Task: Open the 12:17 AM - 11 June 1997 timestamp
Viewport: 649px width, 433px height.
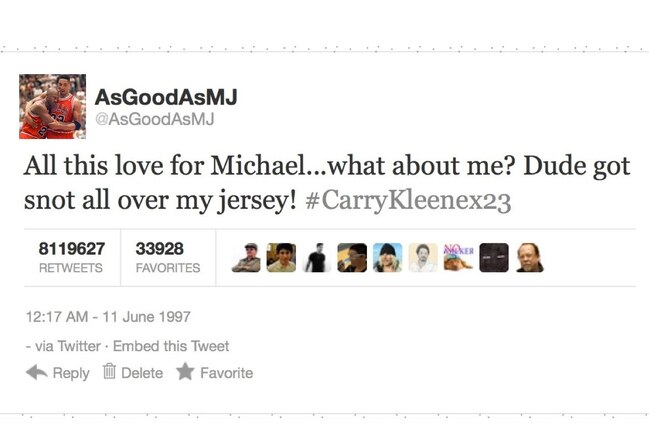Action: pos(108,317)
